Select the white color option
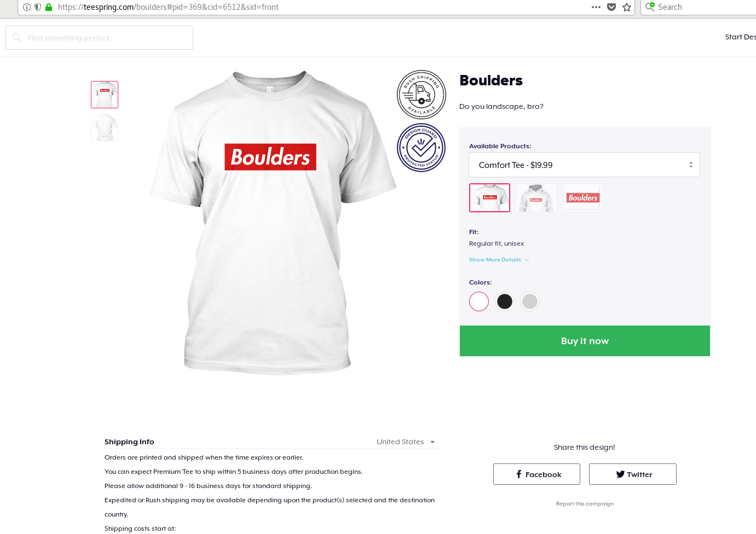The width and height of the screenshot is (756, 534). click(479, 301)
